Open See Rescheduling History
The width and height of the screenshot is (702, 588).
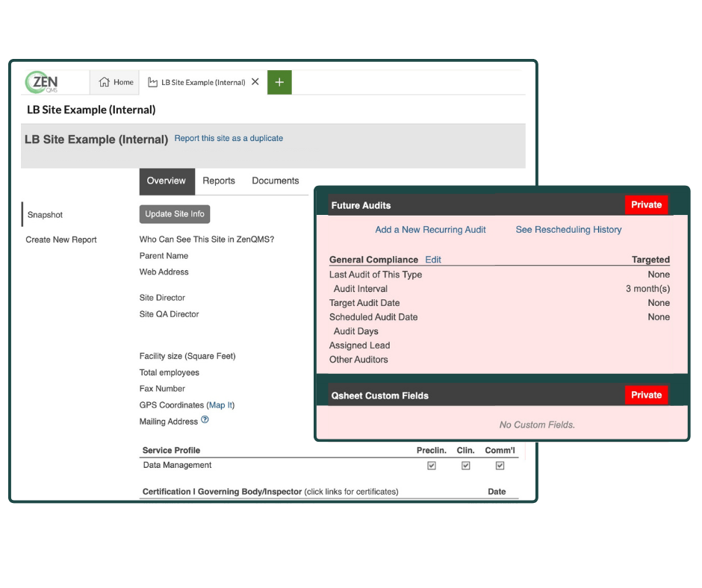pos(568,230)
